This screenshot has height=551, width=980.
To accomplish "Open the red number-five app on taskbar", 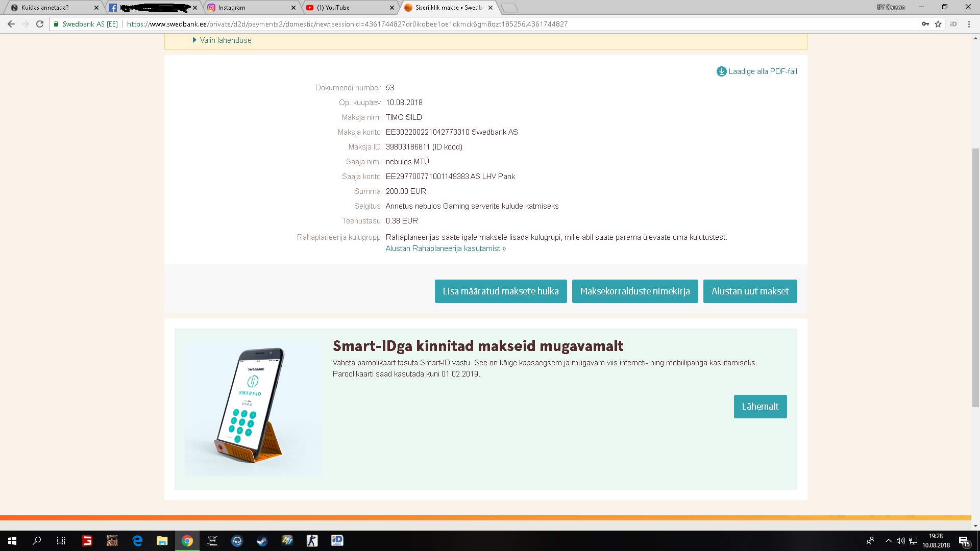I will click(x=87, y=541).
